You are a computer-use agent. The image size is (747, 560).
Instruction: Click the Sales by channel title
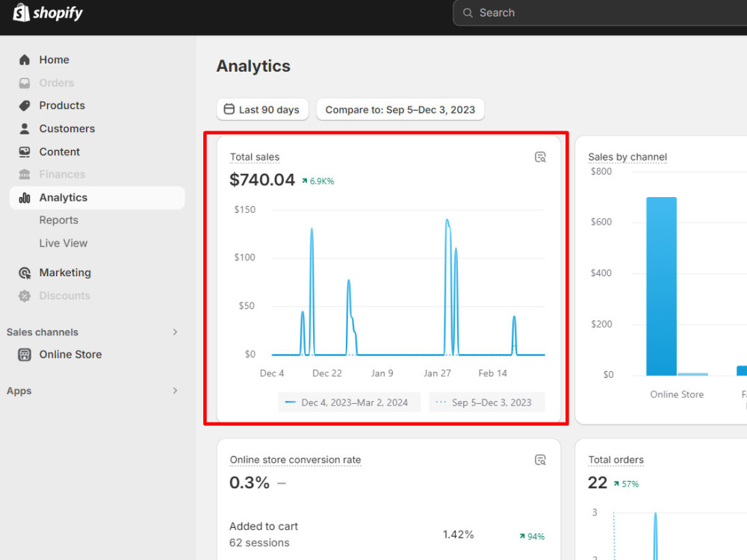627,157
